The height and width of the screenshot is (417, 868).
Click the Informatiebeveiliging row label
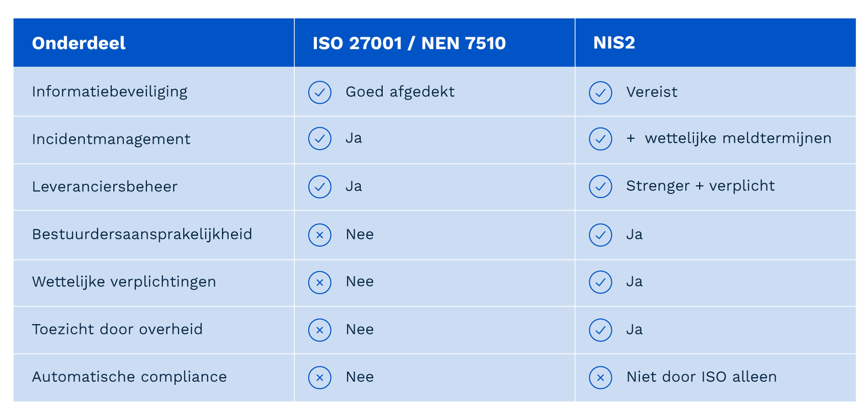(x=110, y=92)
